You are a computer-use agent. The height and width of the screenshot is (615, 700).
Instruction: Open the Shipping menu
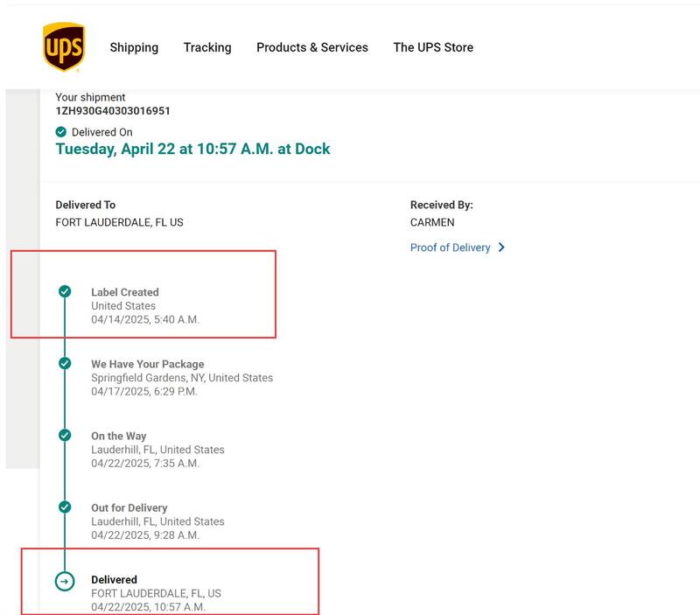point(134,47)
